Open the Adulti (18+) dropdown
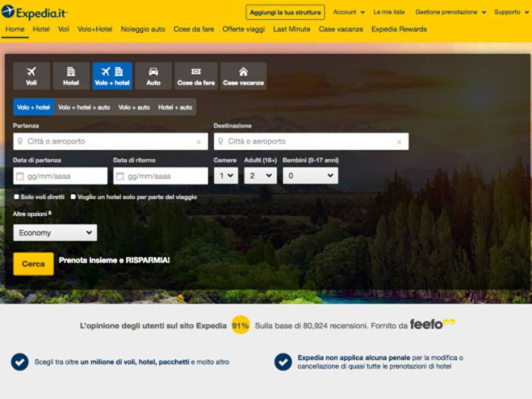 click(x=261, y=176)
